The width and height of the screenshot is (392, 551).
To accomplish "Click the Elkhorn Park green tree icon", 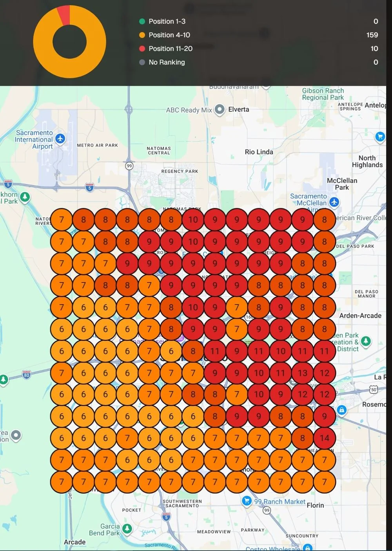I will 25,197.
